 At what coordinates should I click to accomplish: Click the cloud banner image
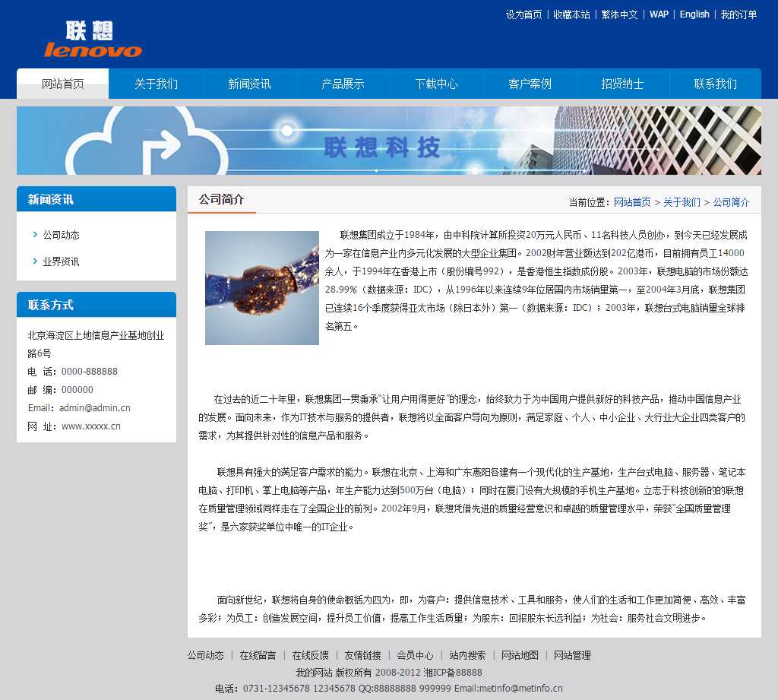tap(388, 141)
